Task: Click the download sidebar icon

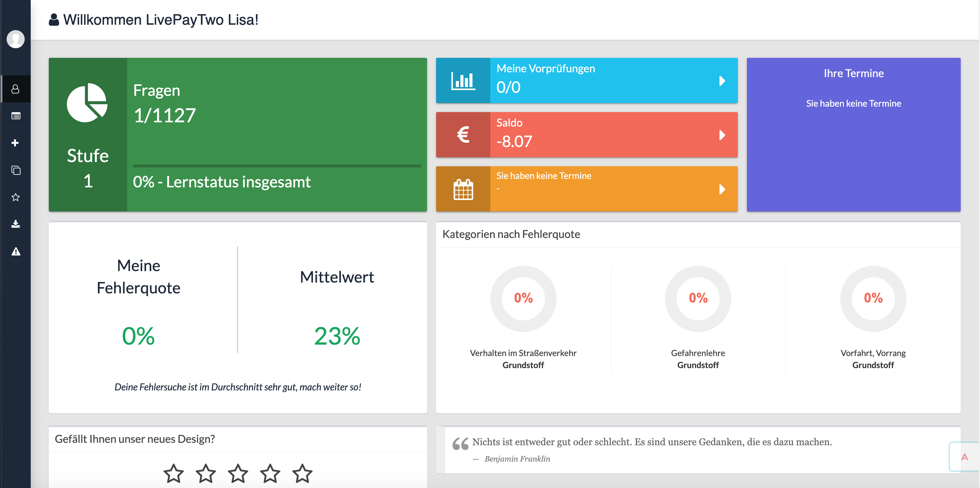Action: tap(15, 224)
